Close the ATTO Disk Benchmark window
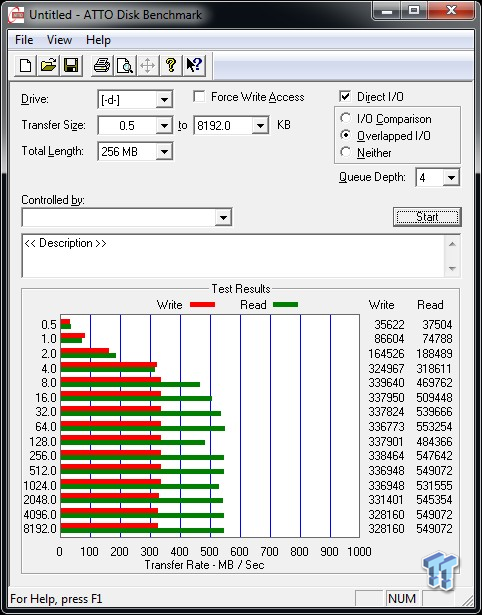 [451, 11]
